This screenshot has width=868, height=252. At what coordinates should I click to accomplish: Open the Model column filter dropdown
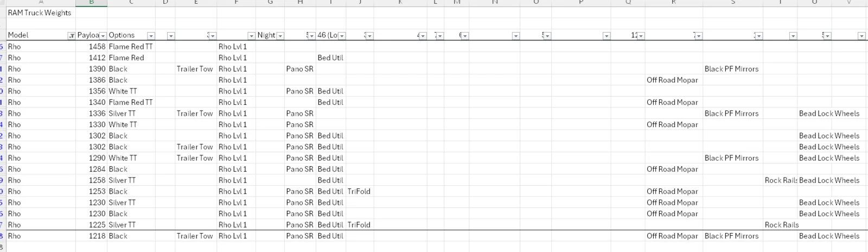click(71, 36)
